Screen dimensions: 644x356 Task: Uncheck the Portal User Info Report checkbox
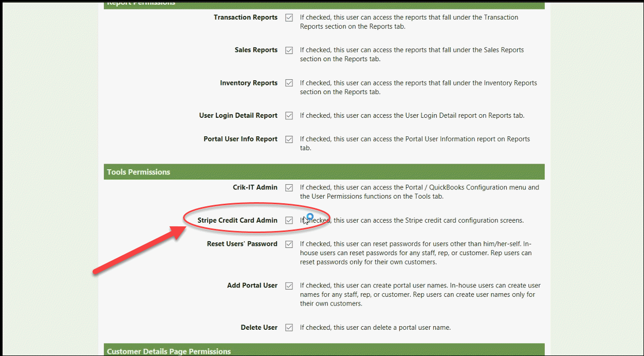tap(289, 139)
